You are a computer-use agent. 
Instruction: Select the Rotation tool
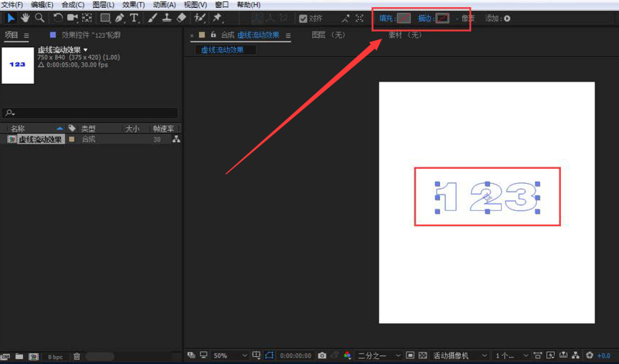[58, 18]
